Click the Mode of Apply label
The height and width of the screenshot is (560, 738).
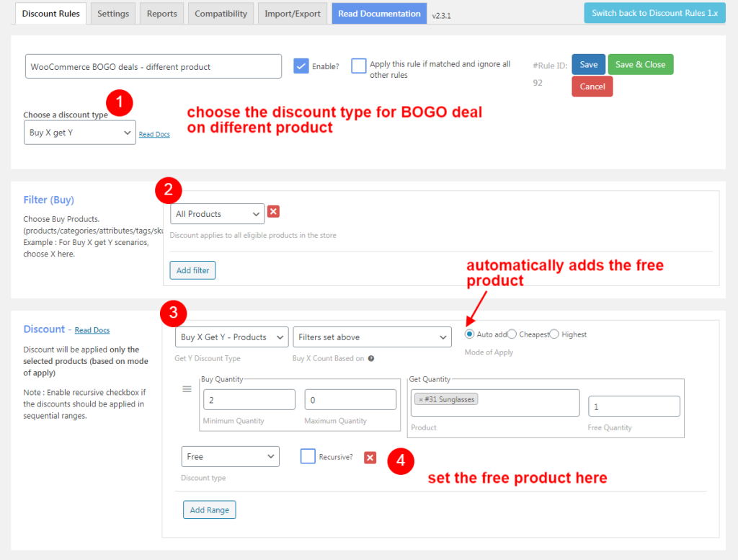point(489,352)
